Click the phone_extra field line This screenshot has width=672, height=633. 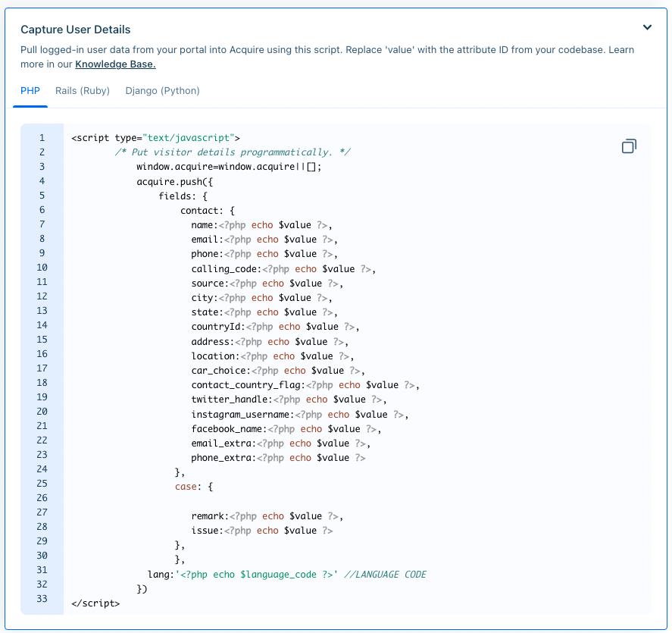(278, 458)
